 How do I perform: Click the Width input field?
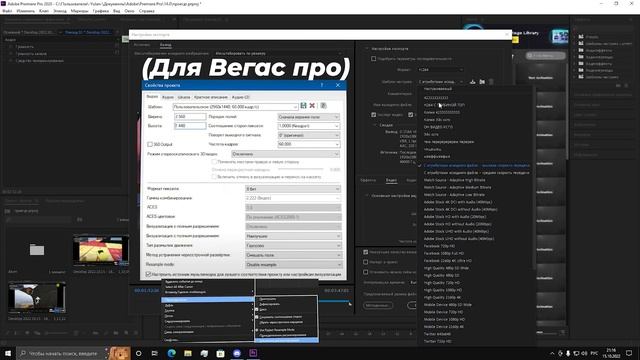(x=190, y=117)
